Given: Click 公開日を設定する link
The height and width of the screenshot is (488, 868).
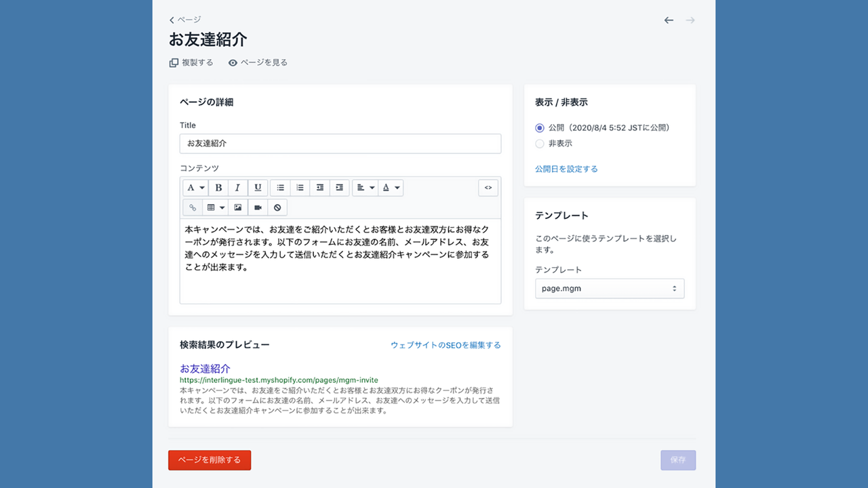Looking at the screenshot, I should point(566,169).
